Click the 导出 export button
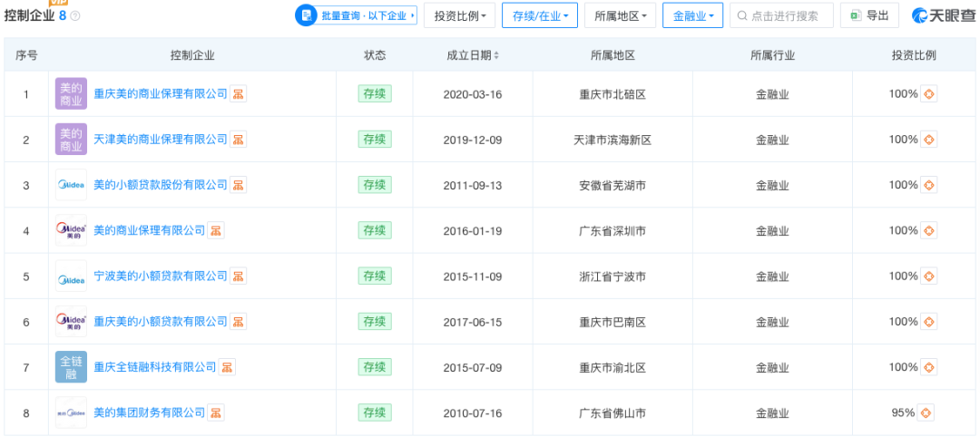 click(869, 15)
